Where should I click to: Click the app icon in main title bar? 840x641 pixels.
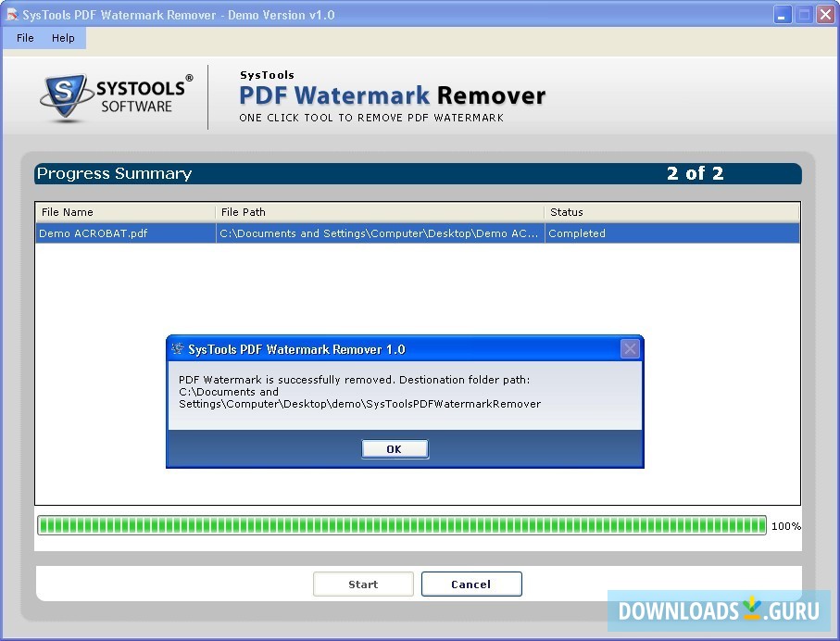click(x=12, y=15)
